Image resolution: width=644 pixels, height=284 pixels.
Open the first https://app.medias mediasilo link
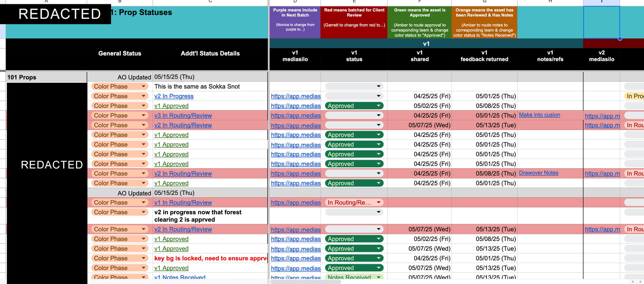[296, 96]
